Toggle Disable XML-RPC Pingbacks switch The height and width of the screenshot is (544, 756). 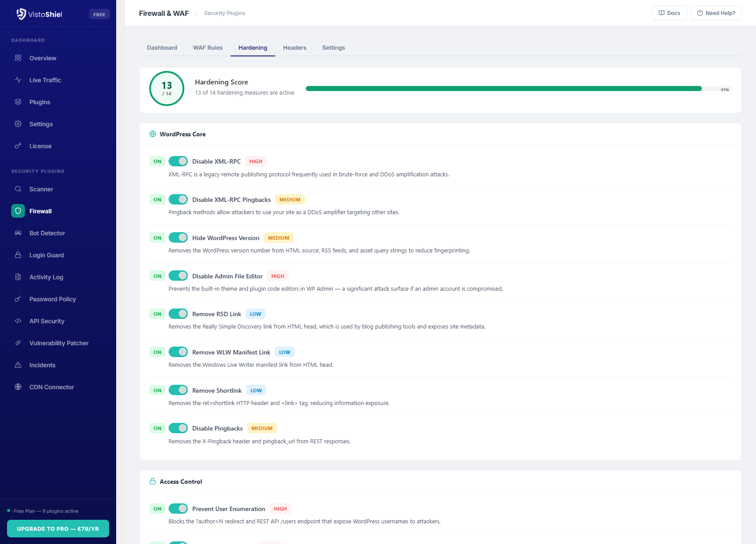(178, 199)
